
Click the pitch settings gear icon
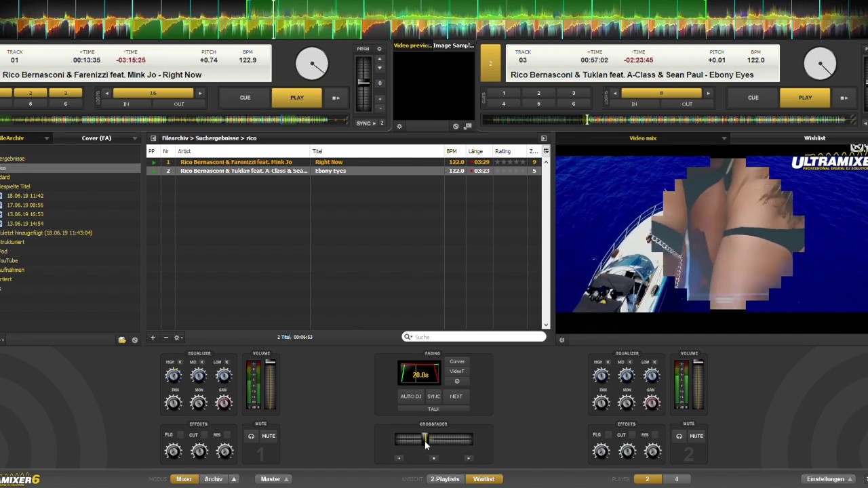[x=379, y=49]
